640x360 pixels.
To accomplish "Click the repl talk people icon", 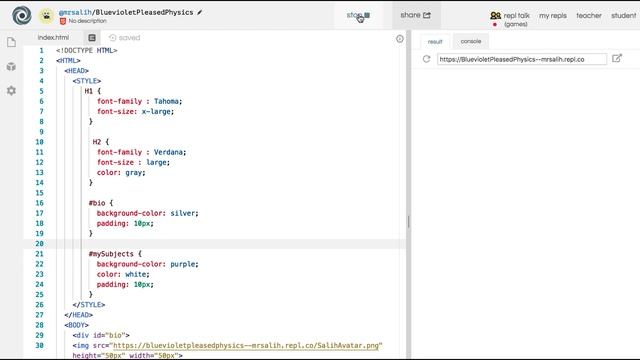I will coord(495,16).
